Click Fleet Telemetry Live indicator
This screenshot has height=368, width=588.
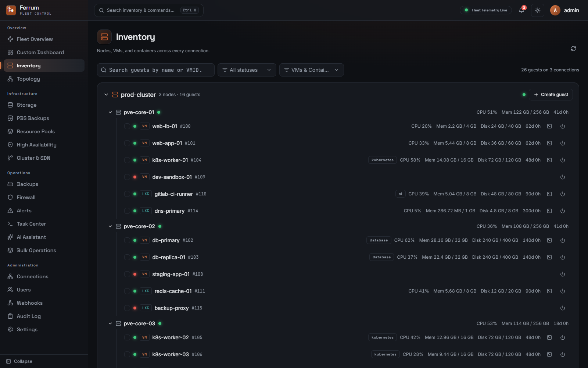point(486,10)
